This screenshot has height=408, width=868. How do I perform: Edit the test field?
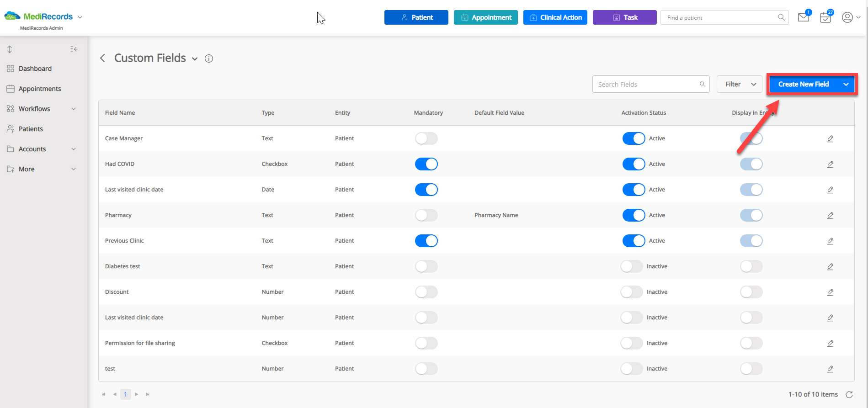coord(830,369)
